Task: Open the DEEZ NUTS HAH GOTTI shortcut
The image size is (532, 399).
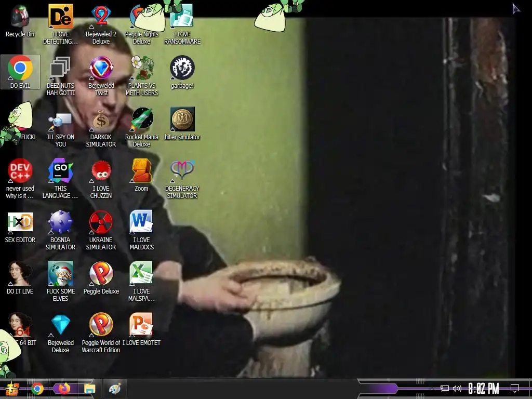Action: (x=60, y=76)
